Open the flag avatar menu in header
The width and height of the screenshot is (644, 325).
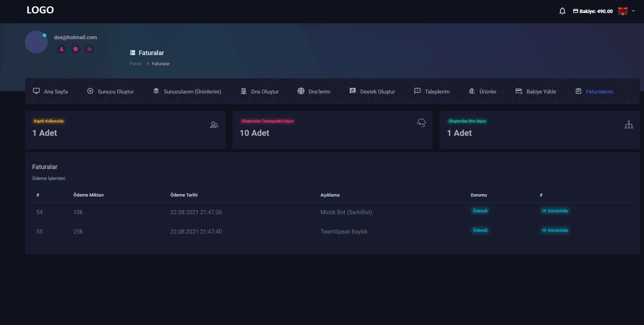(622, 11)
